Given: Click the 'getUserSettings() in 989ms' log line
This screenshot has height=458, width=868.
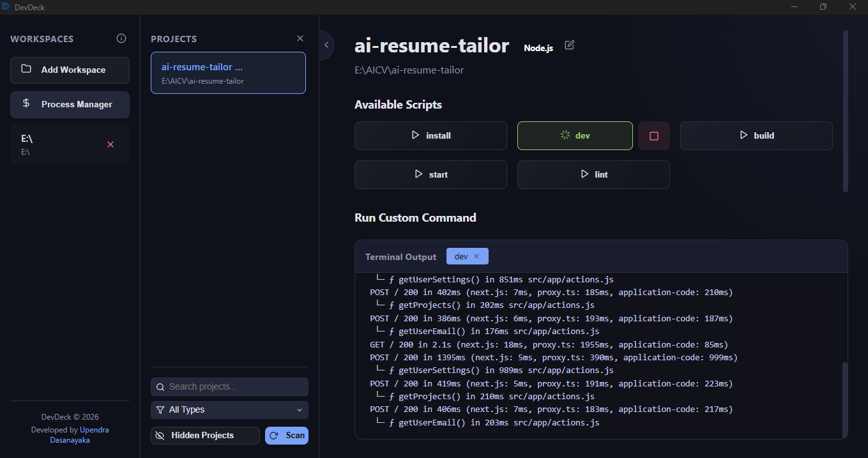Looking at the screenshot, I should [x=495, y=370].
